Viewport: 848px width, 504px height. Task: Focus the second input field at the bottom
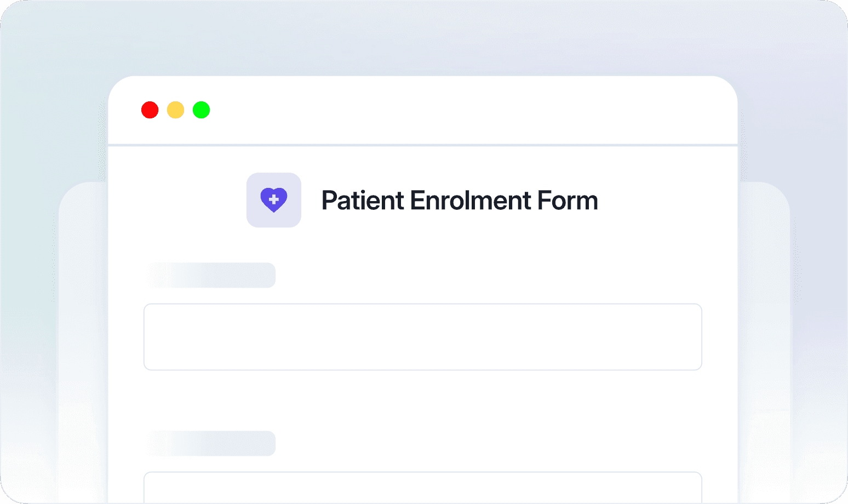pos(422,488)
